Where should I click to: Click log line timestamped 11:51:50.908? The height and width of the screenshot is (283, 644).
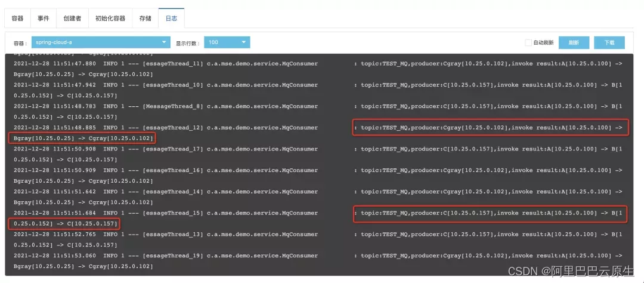click(318, 154)
